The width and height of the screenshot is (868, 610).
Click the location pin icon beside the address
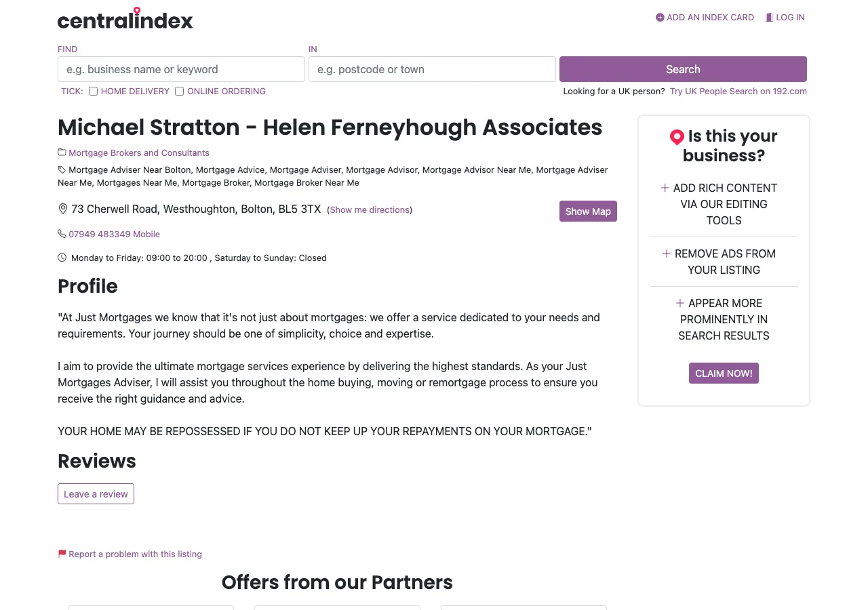[x=63, y=209]
